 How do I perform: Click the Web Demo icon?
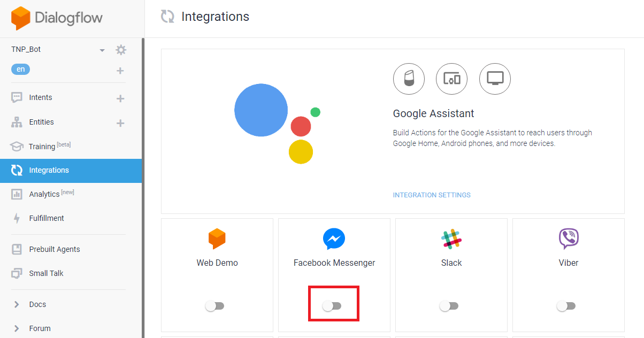[217, 239]
